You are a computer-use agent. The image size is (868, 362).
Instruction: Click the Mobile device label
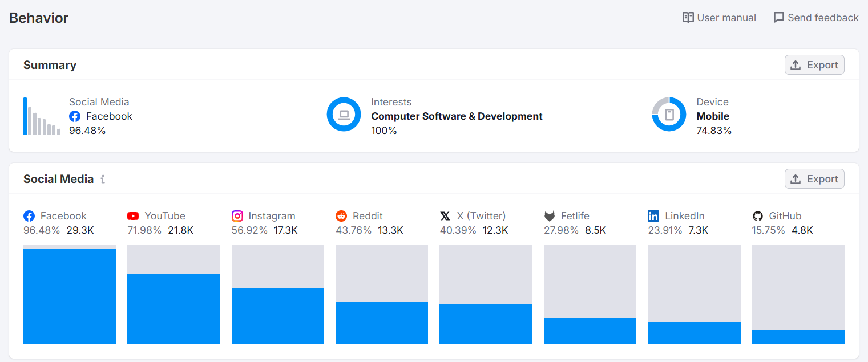coord(713,116)
